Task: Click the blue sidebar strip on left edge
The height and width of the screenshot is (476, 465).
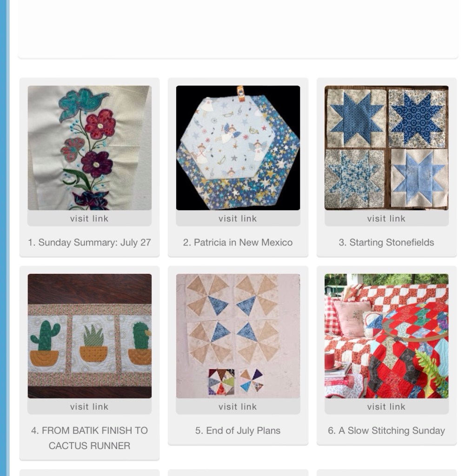Action: 5,238
